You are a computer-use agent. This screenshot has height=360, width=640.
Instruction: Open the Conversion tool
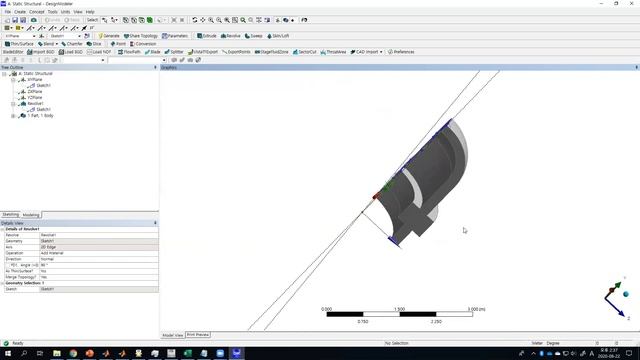(143, 44)
